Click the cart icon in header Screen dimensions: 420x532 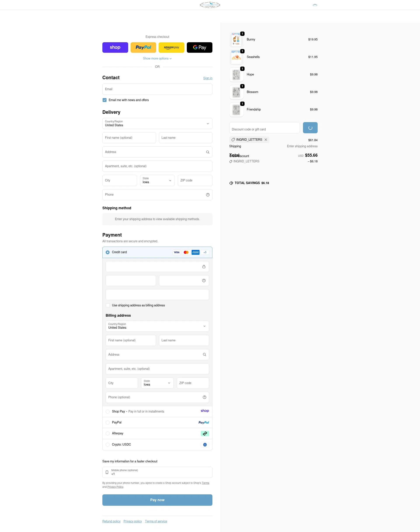click(x=315, y=5)
